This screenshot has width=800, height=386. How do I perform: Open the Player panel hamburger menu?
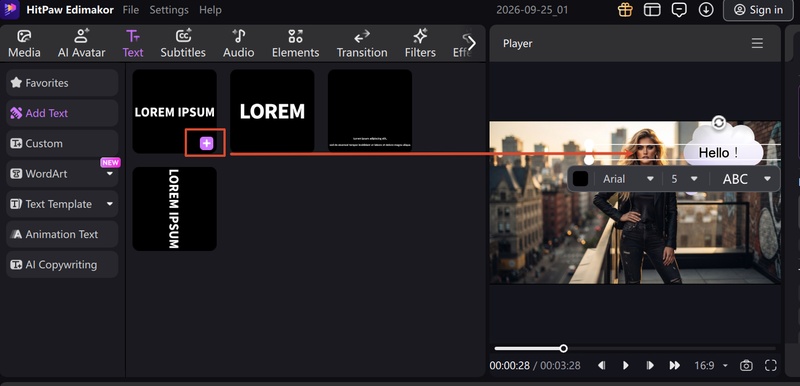[x=757, y=43]
